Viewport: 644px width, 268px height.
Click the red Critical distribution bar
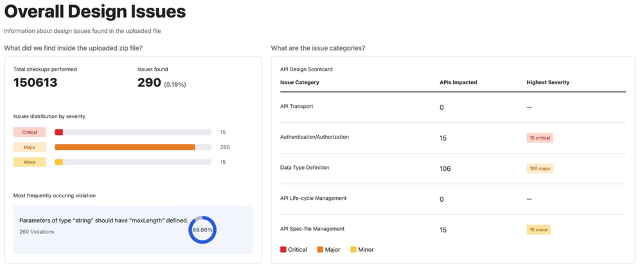pos(58,132)
